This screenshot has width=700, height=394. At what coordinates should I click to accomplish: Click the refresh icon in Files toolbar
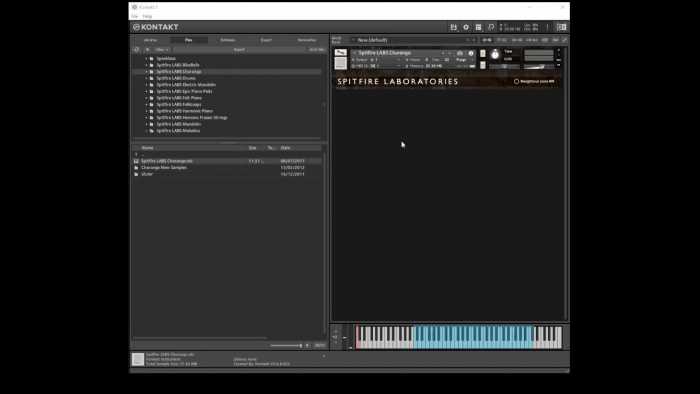tap(137, 50)
